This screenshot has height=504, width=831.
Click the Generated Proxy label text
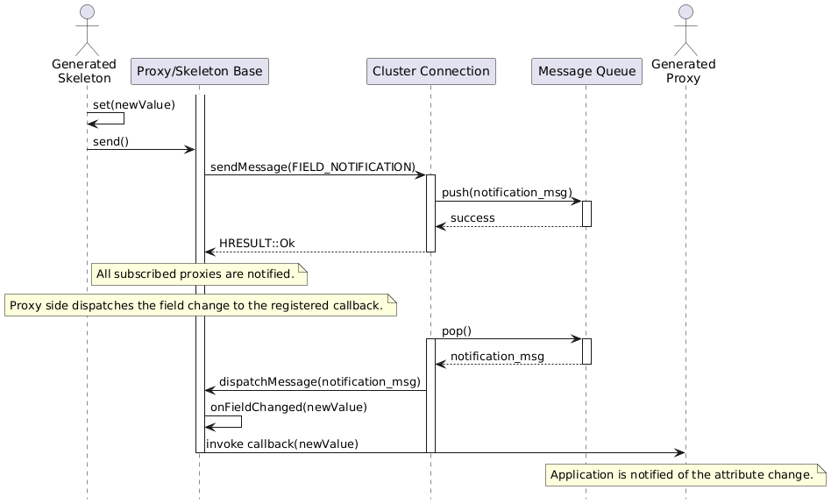click(683, 71)
